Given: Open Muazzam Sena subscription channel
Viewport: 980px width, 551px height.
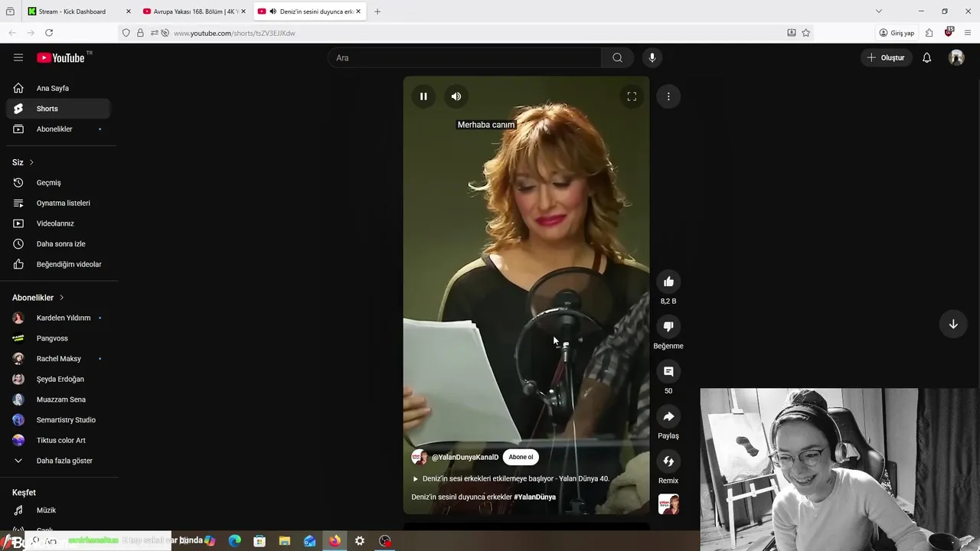Looking at the screenshot, I should coord(58,399).
